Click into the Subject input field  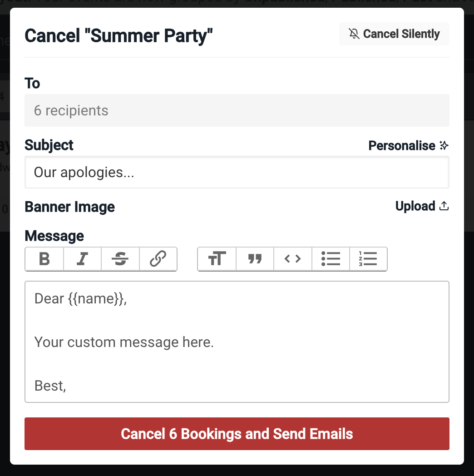tap(237, 172)
